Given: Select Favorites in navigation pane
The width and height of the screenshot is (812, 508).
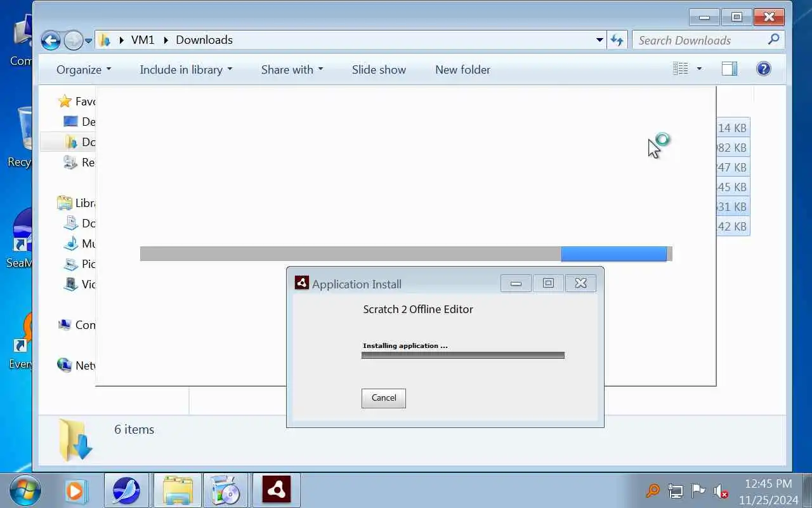Looking at the screenshot, I should [76, 102].
